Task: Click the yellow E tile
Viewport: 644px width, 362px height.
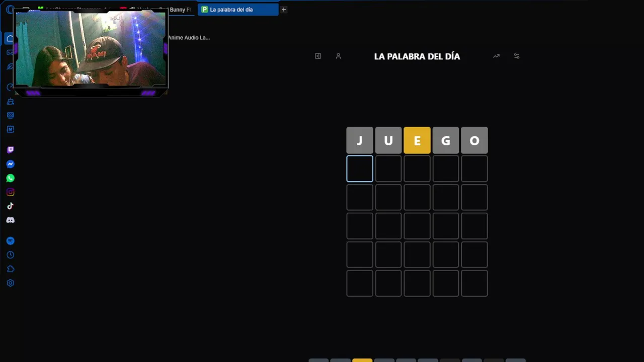Action: pos(417,140)
